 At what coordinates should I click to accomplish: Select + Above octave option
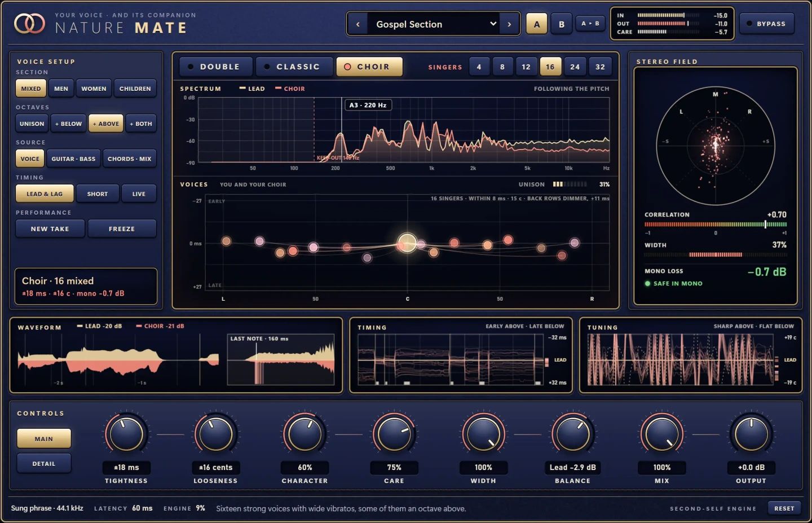106,124
